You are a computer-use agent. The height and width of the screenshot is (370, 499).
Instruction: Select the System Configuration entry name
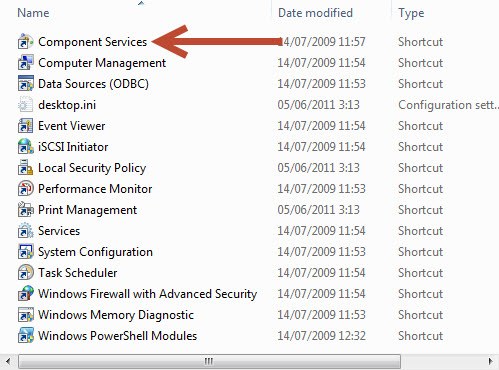(x=95, y=252)
